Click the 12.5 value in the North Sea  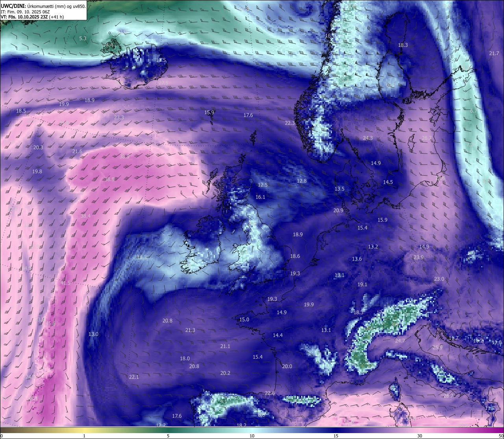tap(263, 185)
